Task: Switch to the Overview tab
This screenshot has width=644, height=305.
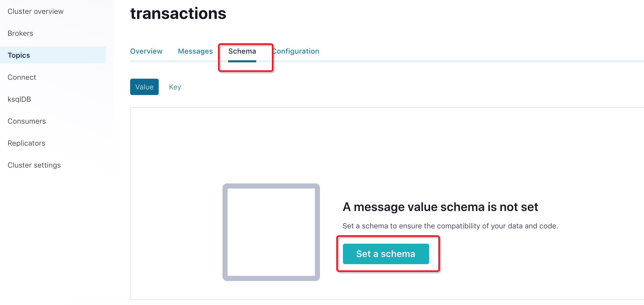Action: [146, 51]
